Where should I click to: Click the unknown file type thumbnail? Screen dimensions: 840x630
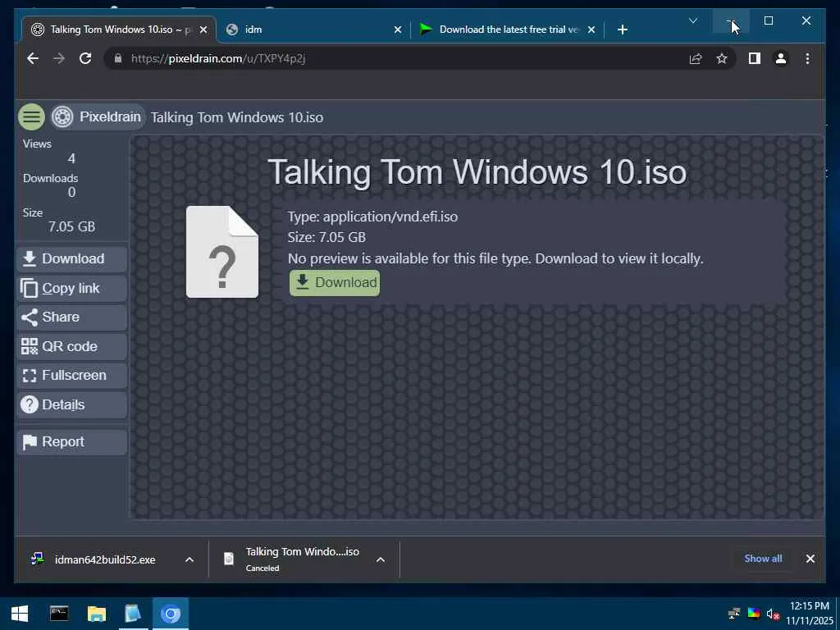[x=222, y=252]
